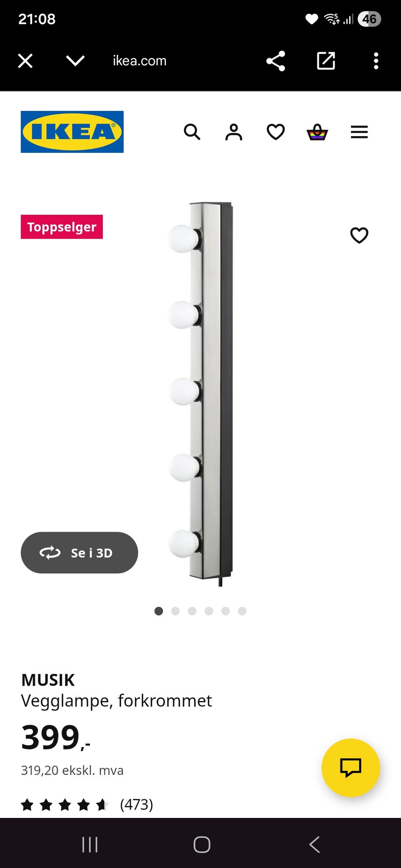Open Android recent apps button
This screenshot has width=401, height=868.
pyautogui.click(x=90, y=845)
